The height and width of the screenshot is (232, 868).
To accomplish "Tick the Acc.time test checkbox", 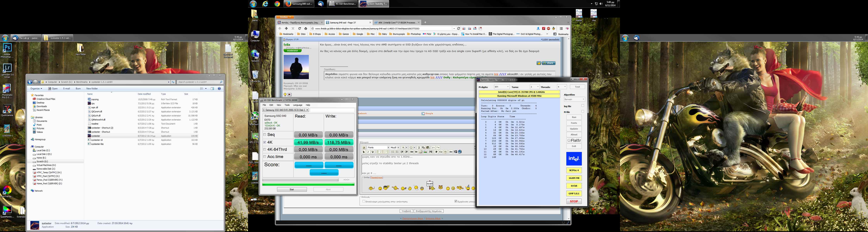I will tap(264, 157).
